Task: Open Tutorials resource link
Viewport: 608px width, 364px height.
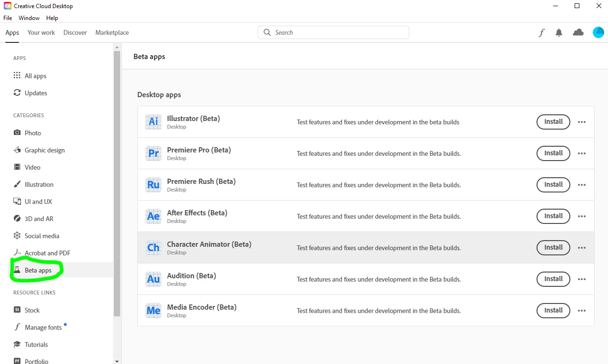Action: point(31,344)
